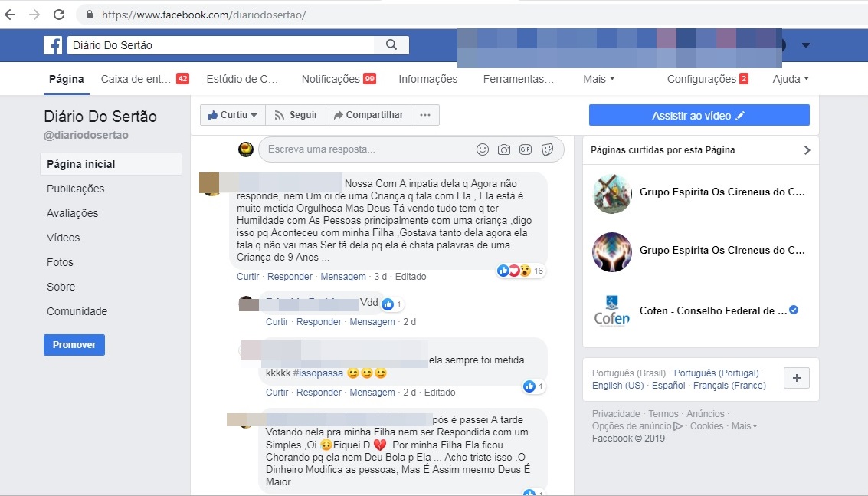Reload the page in the browser
This screenshot has height=496, width=868.
pos(59,15)
